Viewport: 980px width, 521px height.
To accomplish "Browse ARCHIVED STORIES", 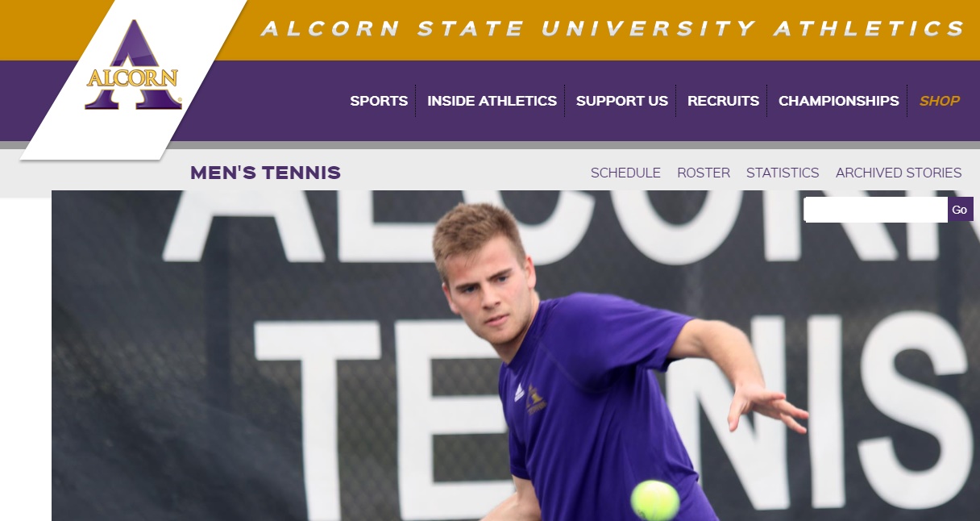I will [x=899, y=173].
